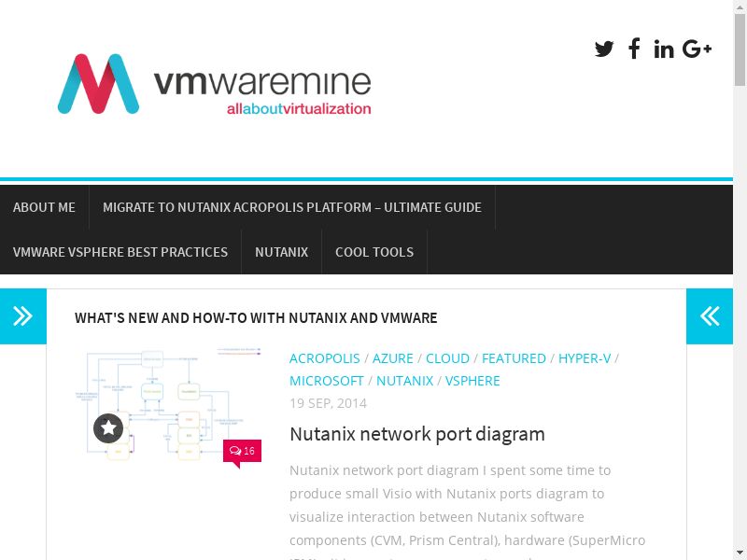The width and height of the screenshot is (747, 560).
Task: Open the Twitter profile icon
Action: [604, 49]
